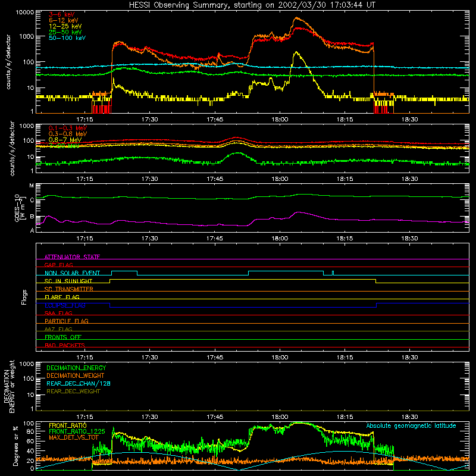Select the GAP_FLAG label

point(58,265)
